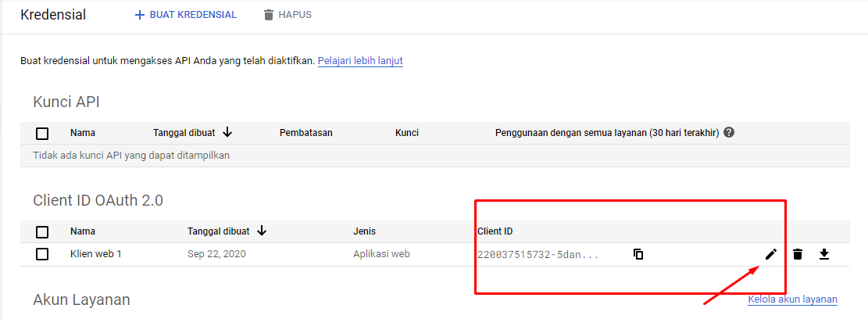
Task: Select the Klien web 1 row checkbox
Action: click(42, 254)
